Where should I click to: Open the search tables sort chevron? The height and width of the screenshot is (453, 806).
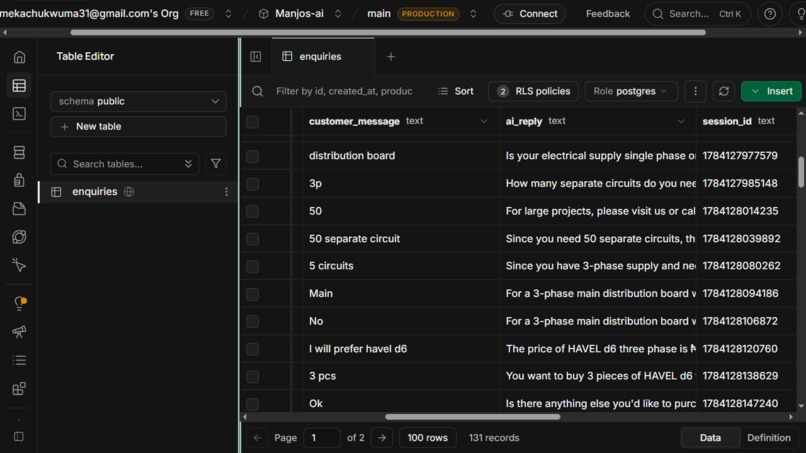[x=188, y=164]
